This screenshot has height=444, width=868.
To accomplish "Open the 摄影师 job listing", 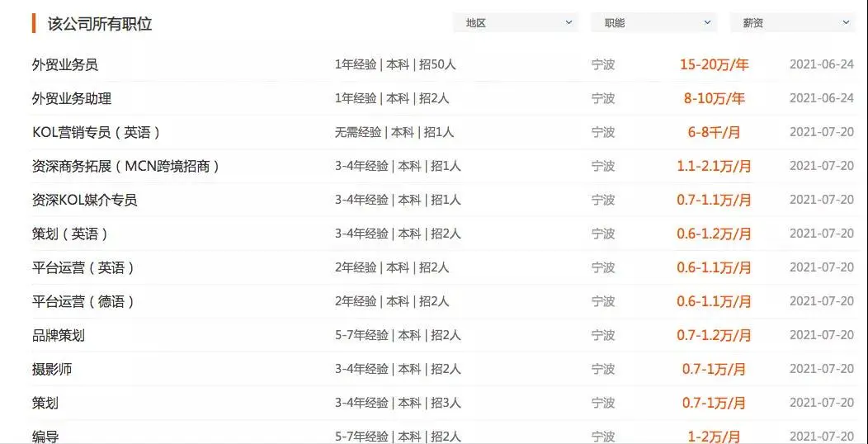I will 52,369.
